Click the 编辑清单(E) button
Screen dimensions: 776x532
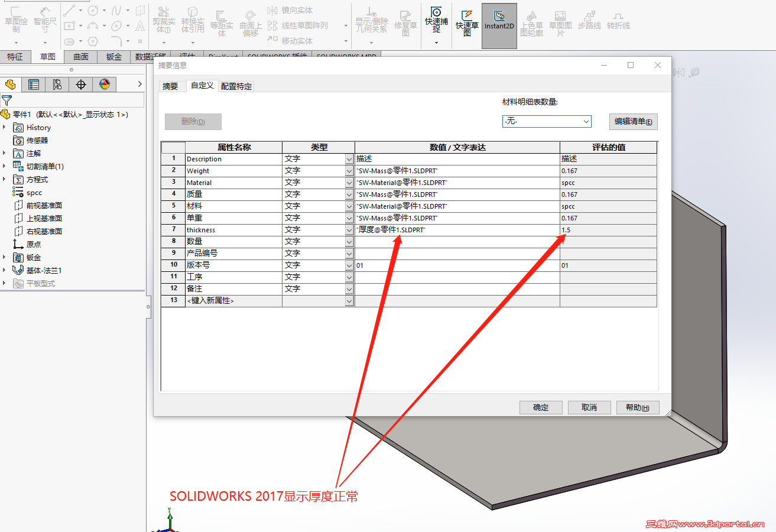(x=633, y=121)
